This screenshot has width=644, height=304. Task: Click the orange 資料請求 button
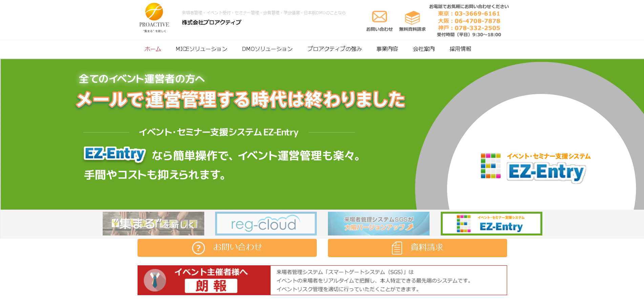pos(417,248)
